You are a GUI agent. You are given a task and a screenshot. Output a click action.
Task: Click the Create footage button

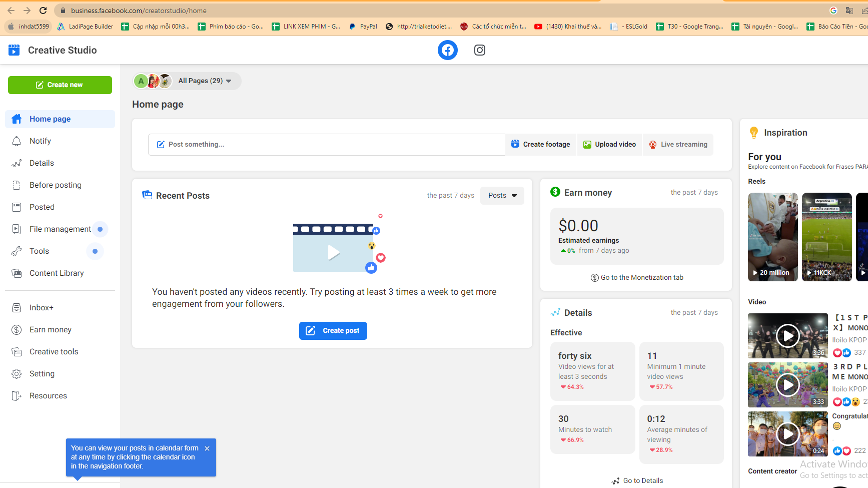tap(541, 145)
